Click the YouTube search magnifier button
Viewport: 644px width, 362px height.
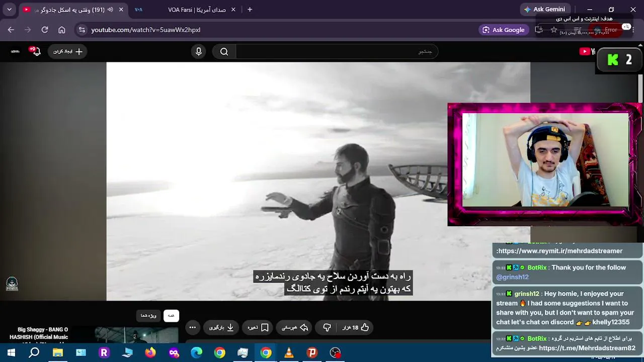pos(224,51)
